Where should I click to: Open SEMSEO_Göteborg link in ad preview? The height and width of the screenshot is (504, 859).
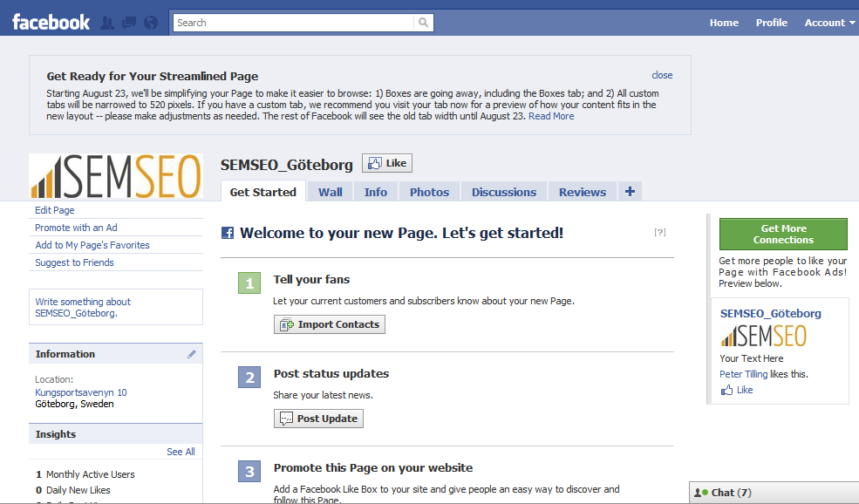(x=770, y=313)
